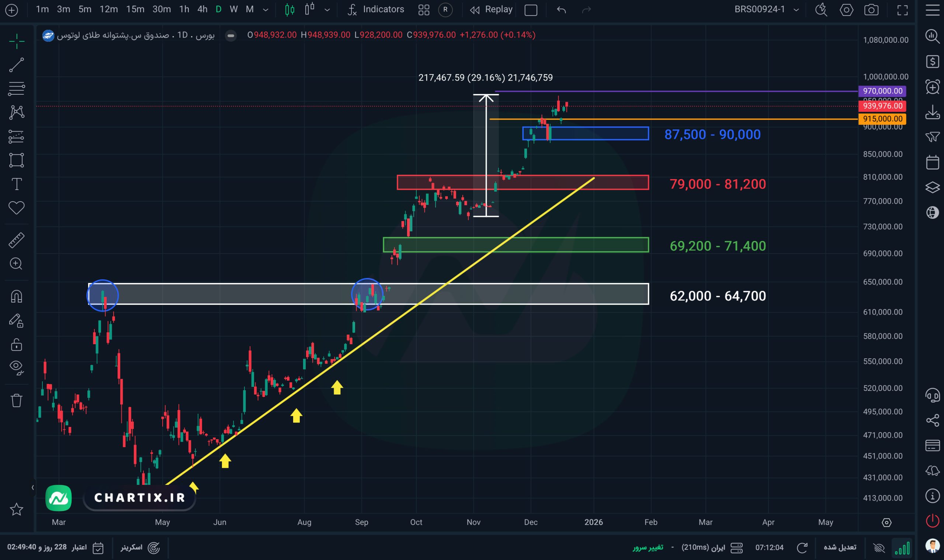Viewport: 944px width, 560px height.
Task: Select the ruler measure tool
Action: tap(16, 240)
